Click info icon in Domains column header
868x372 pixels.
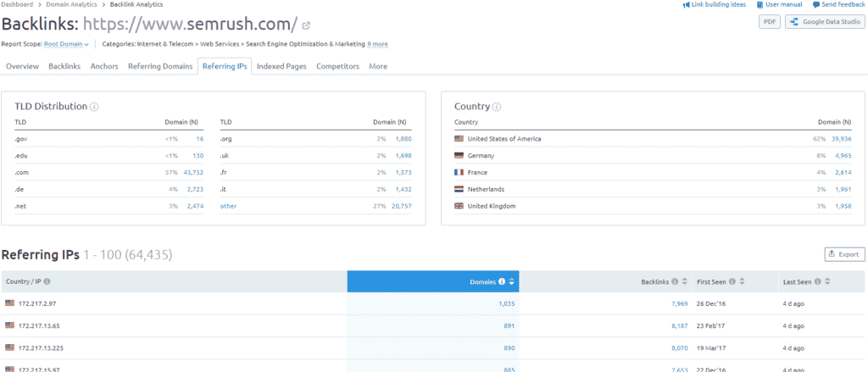point(502,282)
